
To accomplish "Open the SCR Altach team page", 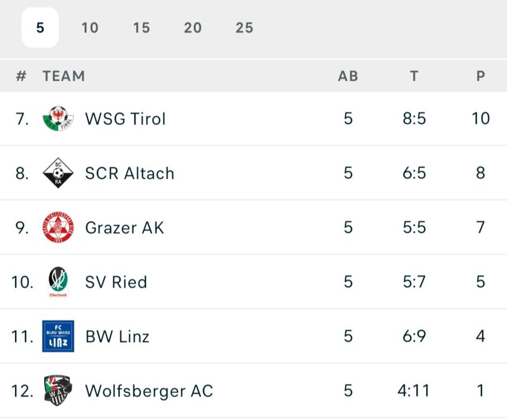I will point(129,173).
